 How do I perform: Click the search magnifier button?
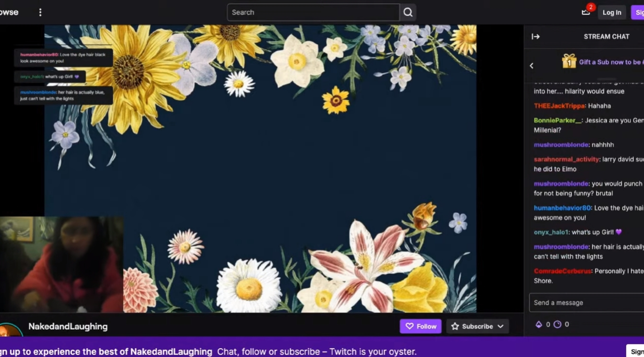(408, 13)
